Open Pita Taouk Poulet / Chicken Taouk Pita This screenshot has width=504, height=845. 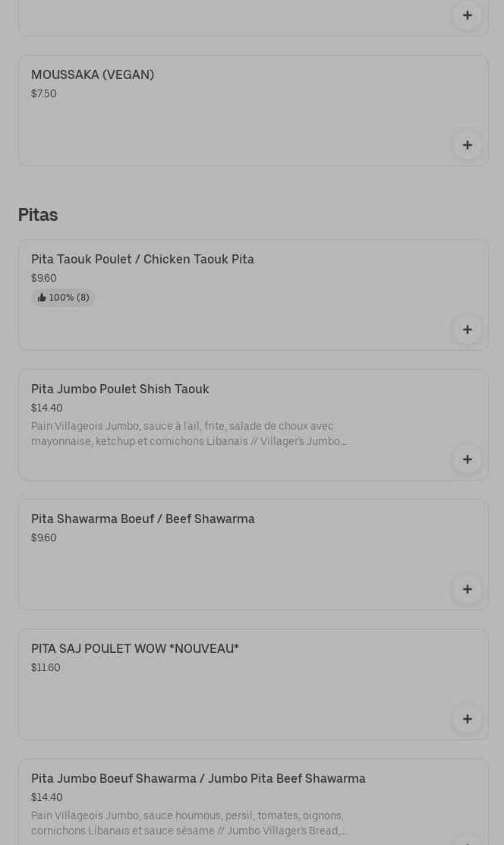tap(142, 259)
